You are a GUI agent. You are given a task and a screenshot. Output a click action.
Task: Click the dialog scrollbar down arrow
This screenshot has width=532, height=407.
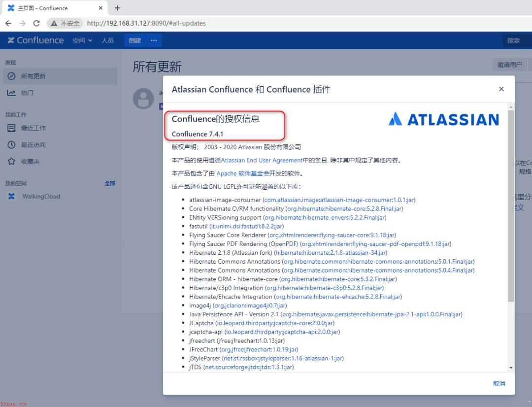(511, 368)
